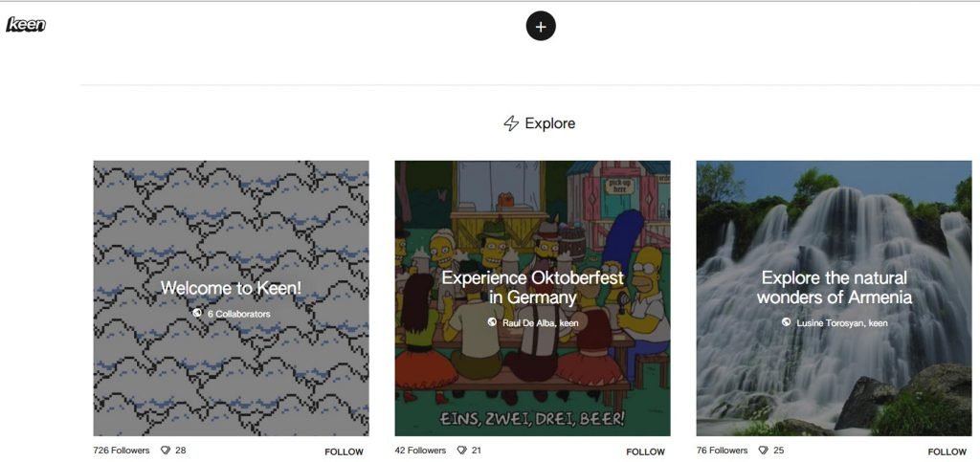Click the Simpsons Oktoberfest card image
The image size is (980, 462).
(x=532, y=383)
